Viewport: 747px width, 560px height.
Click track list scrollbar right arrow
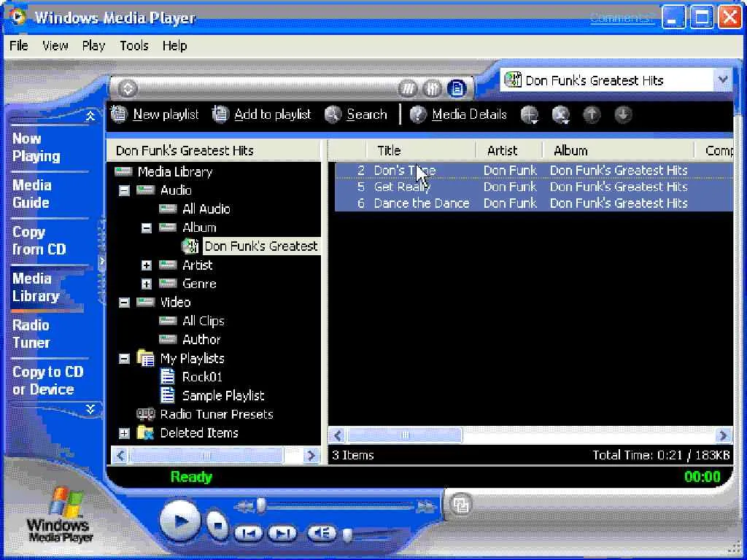coord(723,435)
